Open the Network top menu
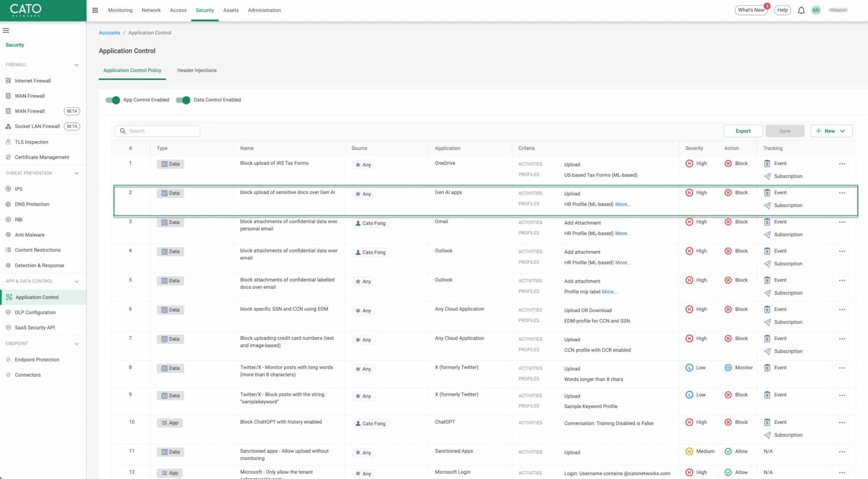 pos(151,10)
